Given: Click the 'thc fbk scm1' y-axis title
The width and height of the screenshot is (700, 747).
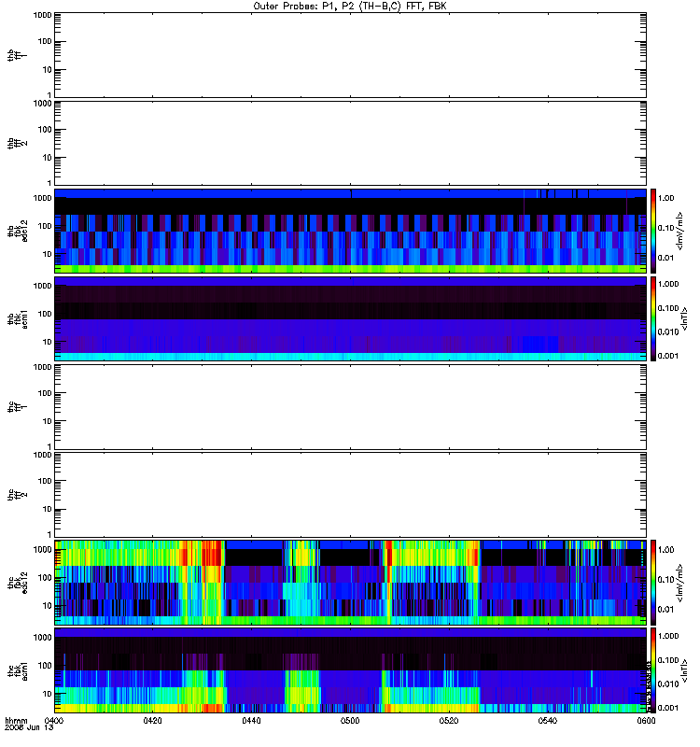Looking at the screenshot, I should [18, 670].
